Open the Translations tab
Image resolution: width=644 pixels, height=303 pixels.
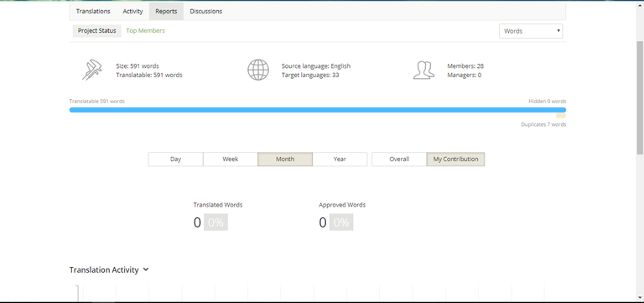coord(93,12)
